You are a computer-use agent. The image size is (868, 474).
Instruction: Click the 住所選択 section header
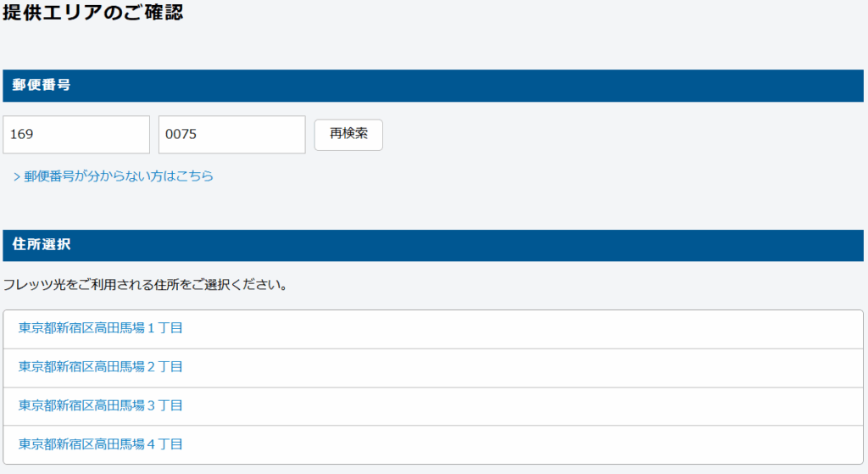pyautogui.click(x=433, y=245)
